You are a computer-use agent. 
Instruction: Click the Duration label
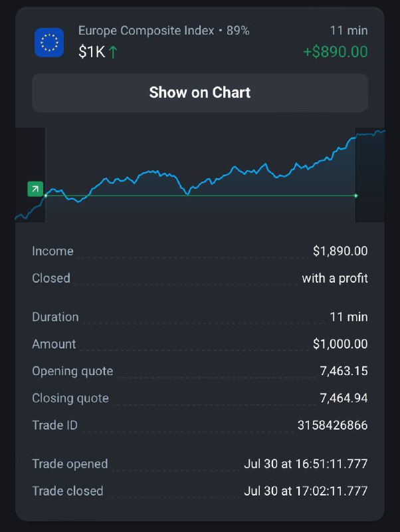[x=55, y=317]
